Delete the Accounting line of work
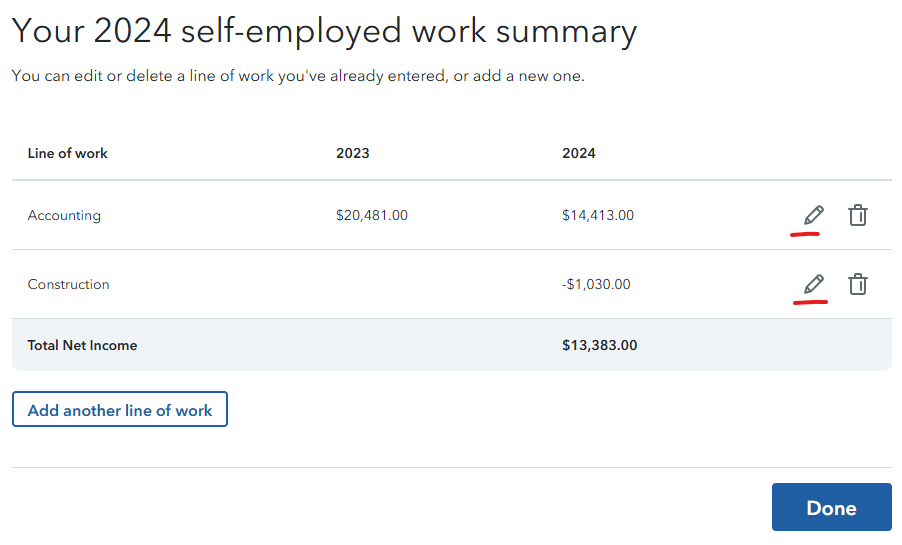Image resolution: width=902 pixels, height=545 pixels. 857,215
